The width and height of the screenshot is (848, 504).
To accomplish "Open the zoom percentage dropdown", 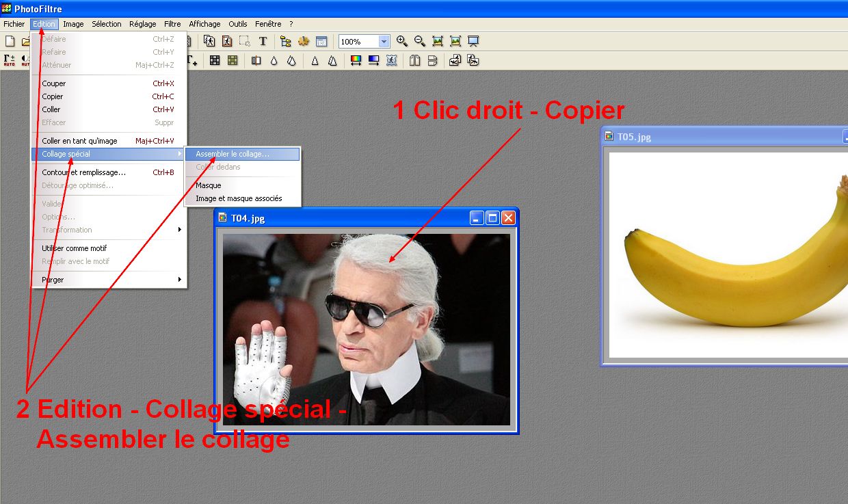I will [384, 42].
